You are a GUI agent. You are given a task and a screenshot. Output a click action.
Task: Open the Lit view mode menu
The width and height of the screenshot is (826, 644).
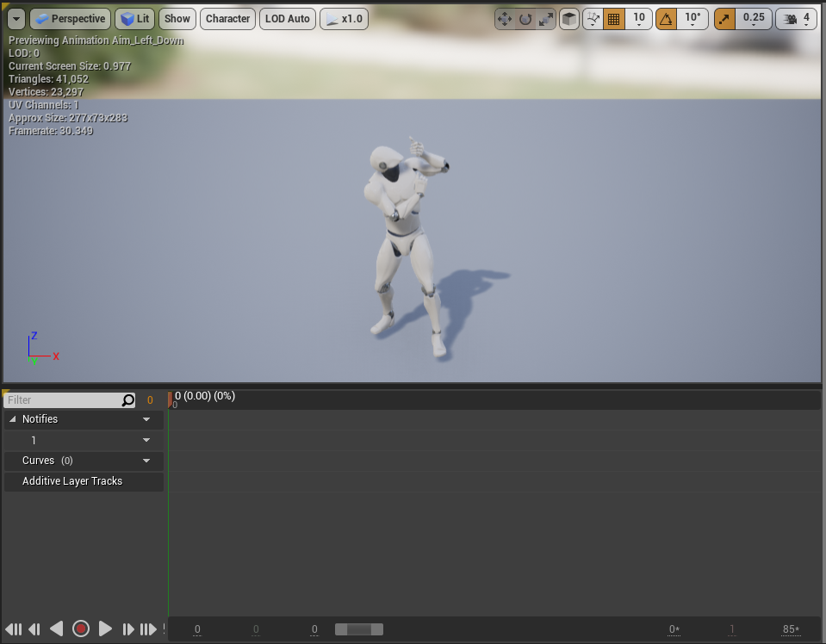point(135,19)
